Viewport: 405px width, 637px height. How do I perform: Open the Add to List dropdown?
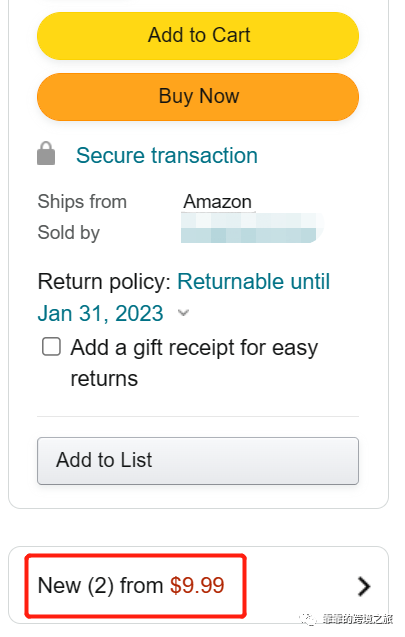click(x=198, y=461)
